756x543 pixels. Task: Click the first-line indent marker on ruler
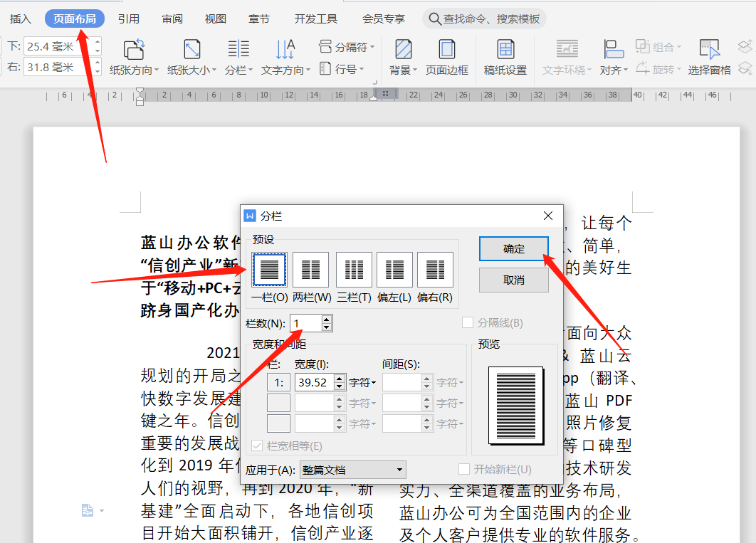pyautogui.click(x=140, y=91)
